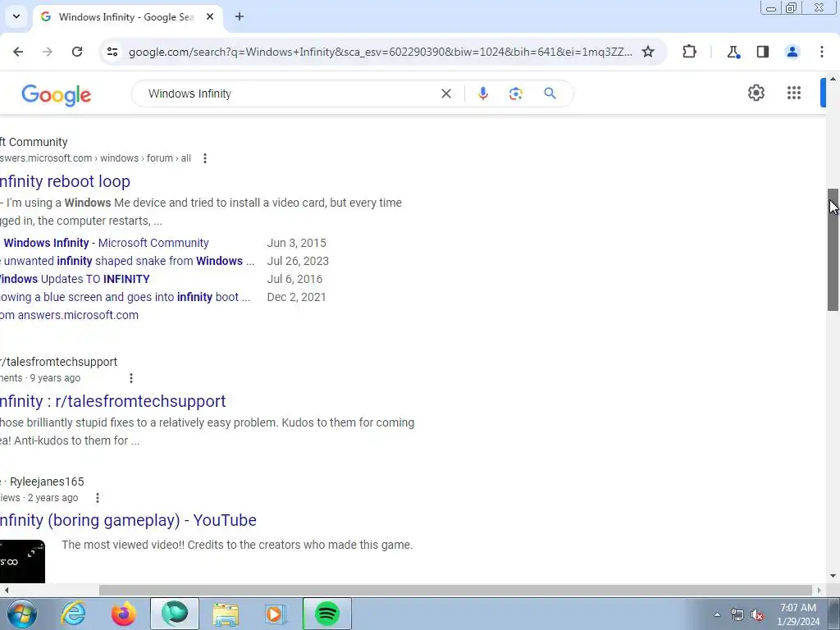Screen dimensions: 840x630
Task: Click the scroll up arrow
Action: point(833,79)
